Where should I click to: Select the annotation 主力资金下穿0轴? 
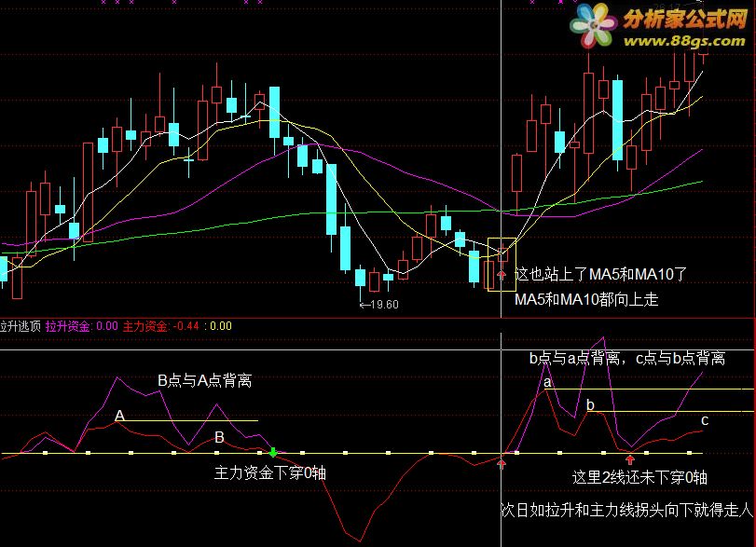coord(270,472)
